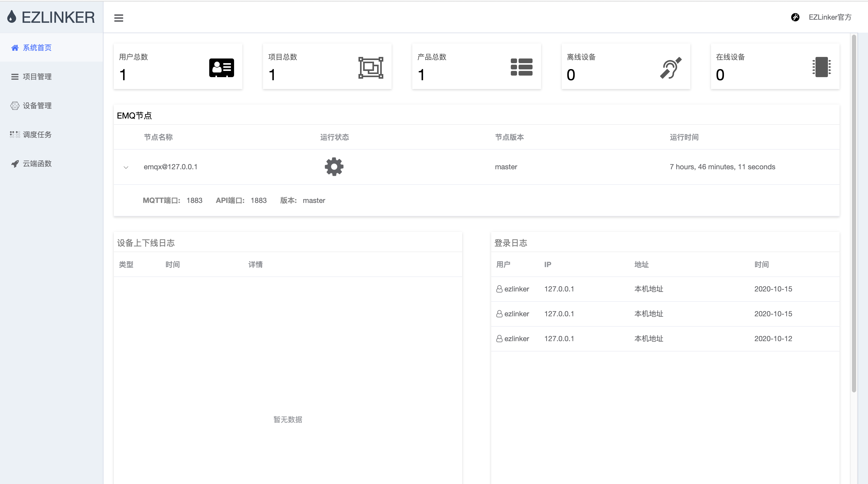868x484 pixels.
Task: Click the 项目总数 label
Action: [283, 57]
